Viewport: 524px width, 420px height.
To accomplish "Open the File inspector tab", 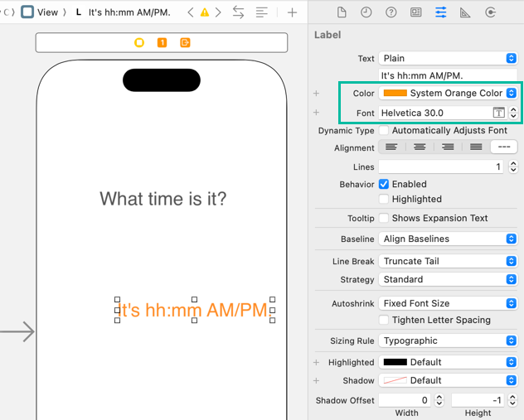I will click(342, 12).
